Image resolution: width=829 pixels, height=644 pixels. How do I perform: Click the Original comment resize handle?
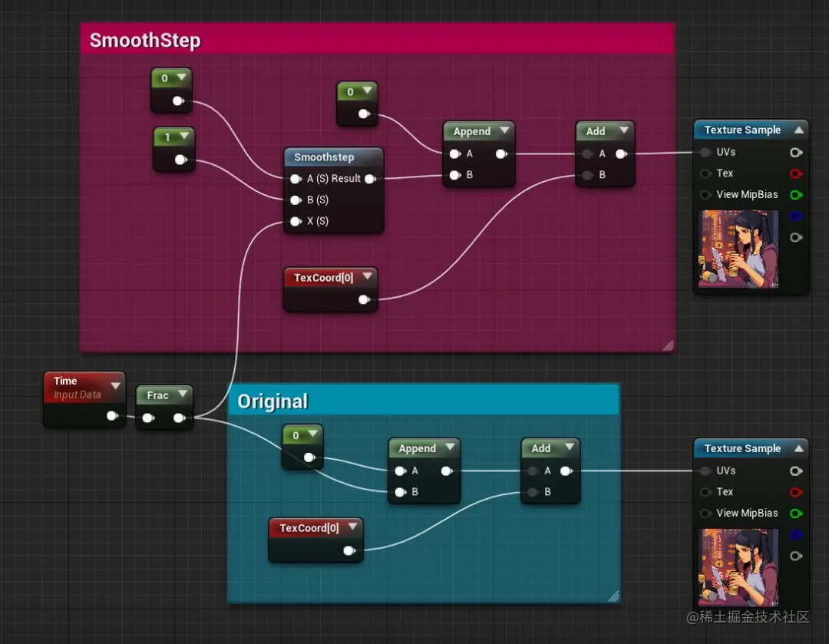click(x=613, y=596)
